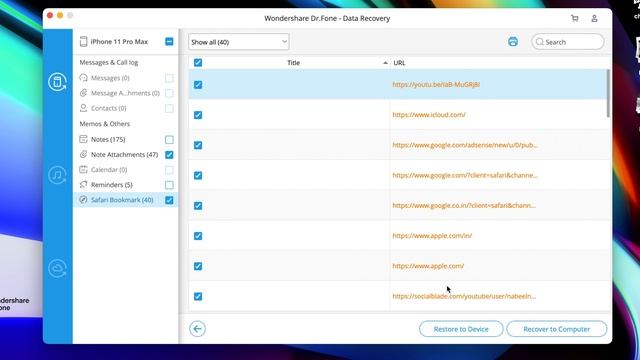This screenshot has width=640, height=360.
Task: Open the user account icon
Action: tap(594, 18)
